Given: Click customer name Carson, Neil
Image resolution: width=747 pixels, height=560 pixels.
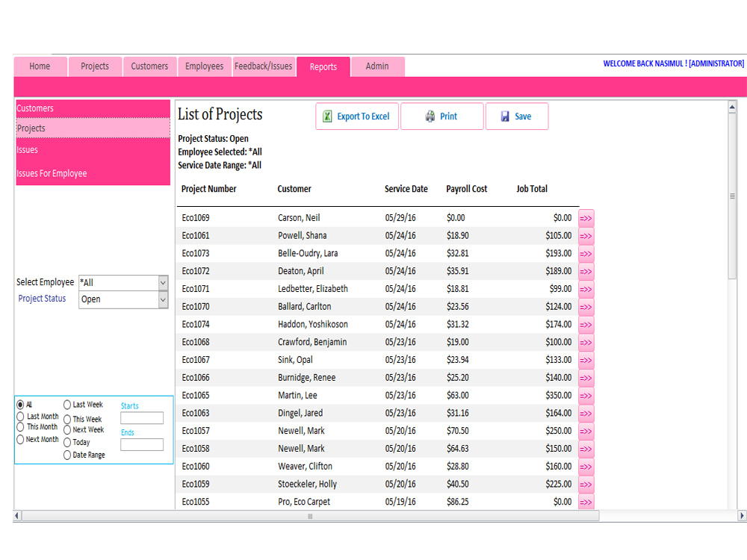Looking at the screenshot, I should 299,218.
